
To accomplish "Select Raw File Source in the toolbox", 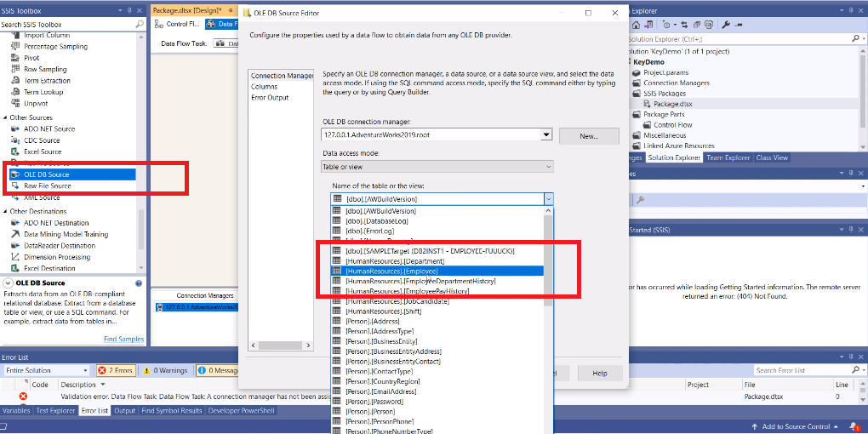I will 47,186.
